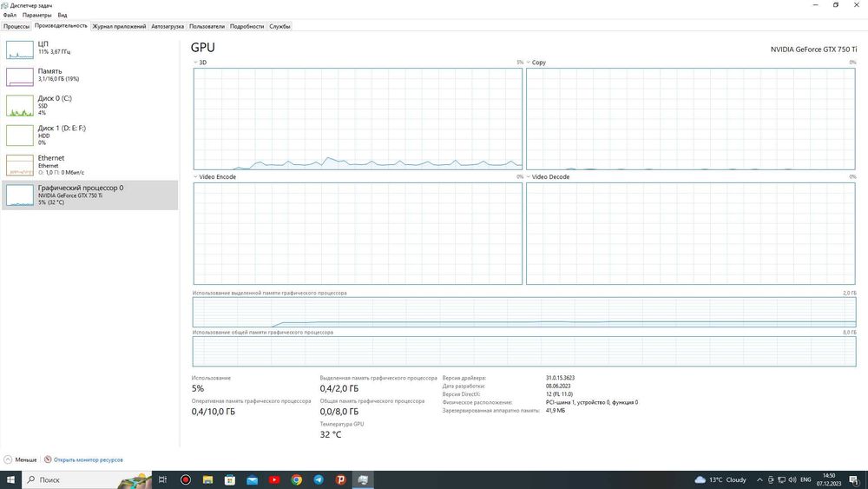Open Microsoft Store from the taskbar

pyautogui.click(x=230, y=479)
